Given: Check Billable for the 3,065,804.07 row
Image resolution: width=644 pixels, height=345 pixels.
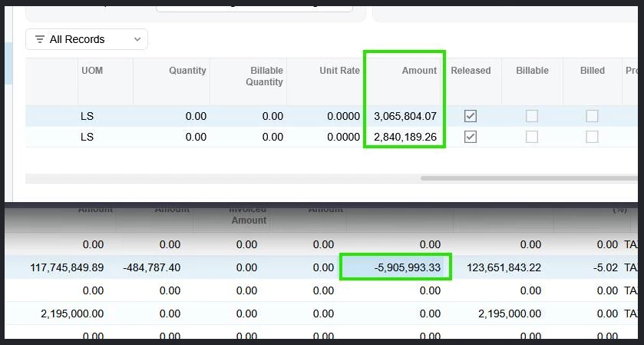Looking at the screenshot, I should coord(532,116).
